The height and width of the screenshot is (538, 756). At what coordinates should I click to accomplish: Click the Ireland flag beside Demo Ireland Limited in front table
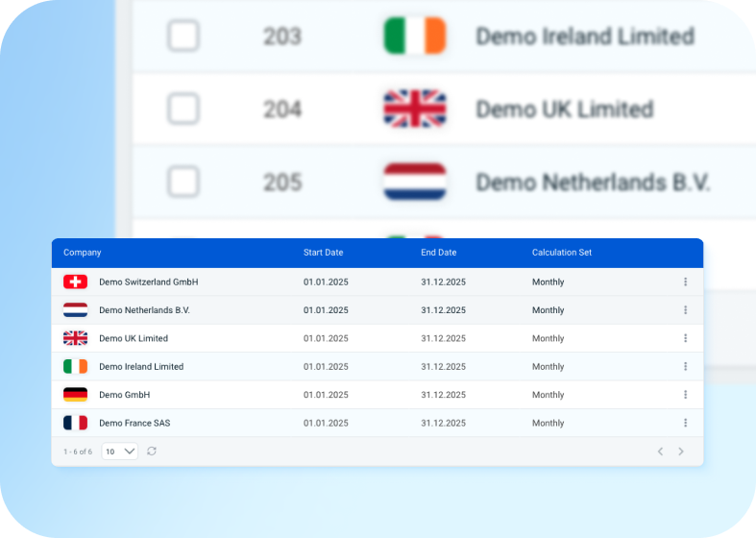click(x=75, y=366)
